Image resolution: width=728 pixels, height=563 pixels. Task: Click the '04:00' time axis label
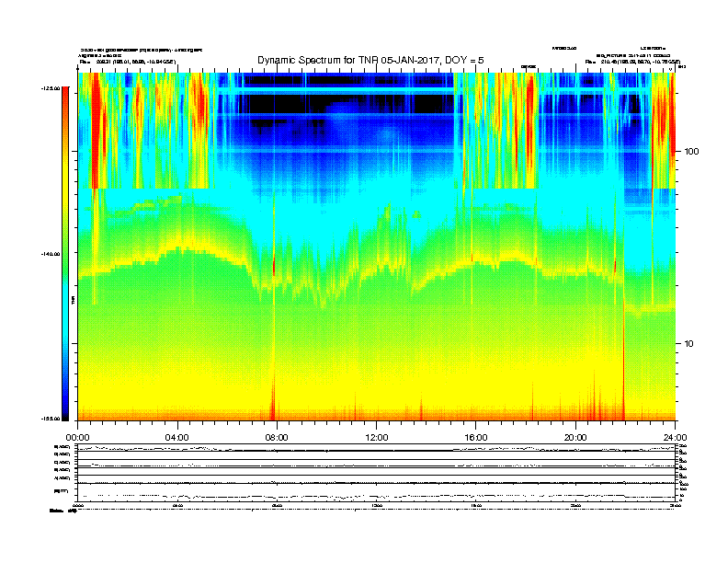coord(177,438)
